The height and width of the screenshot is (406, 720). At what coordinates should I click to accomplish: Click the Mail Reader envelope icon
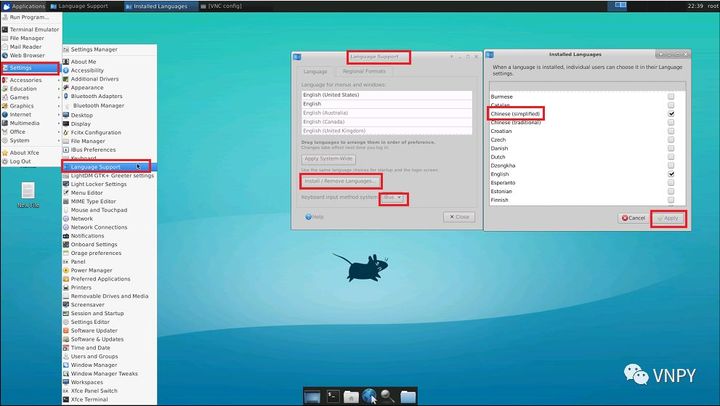(5, 47)
